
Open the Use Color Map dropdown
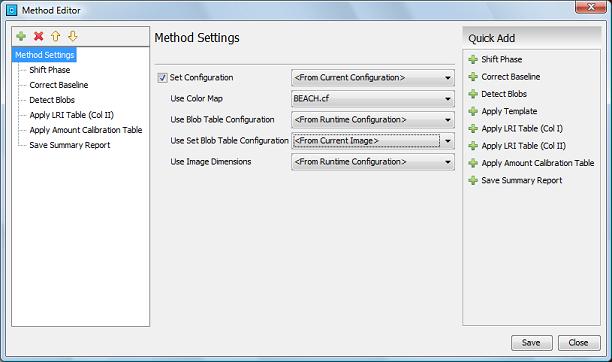pyautogui.click(x=373, y=99)
